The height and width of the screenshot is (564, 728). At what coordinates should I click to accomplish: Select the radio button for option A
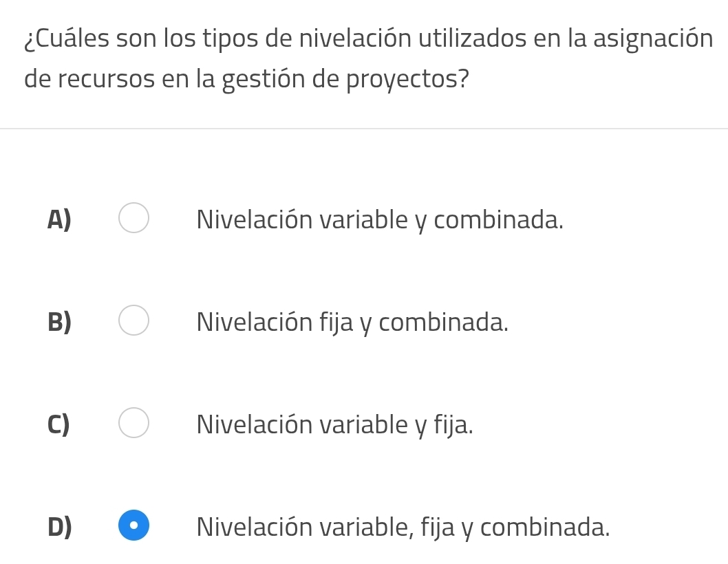[133, 218]
